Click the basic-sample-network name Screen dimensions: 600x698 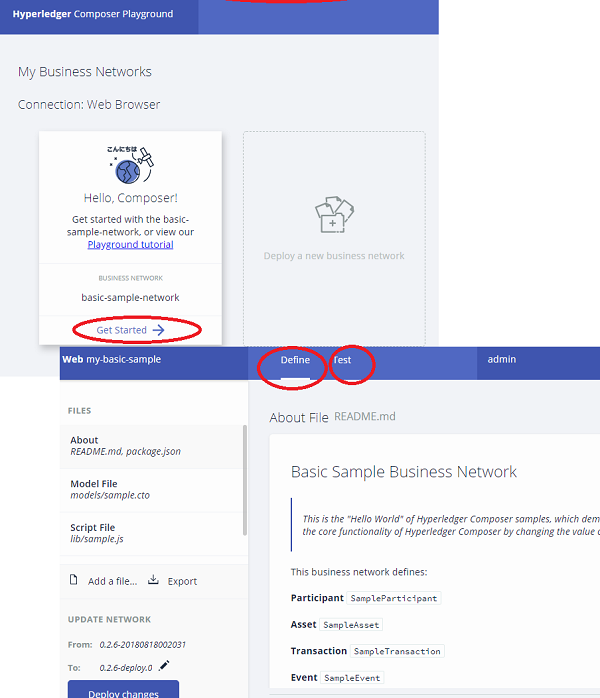(130, 297)
